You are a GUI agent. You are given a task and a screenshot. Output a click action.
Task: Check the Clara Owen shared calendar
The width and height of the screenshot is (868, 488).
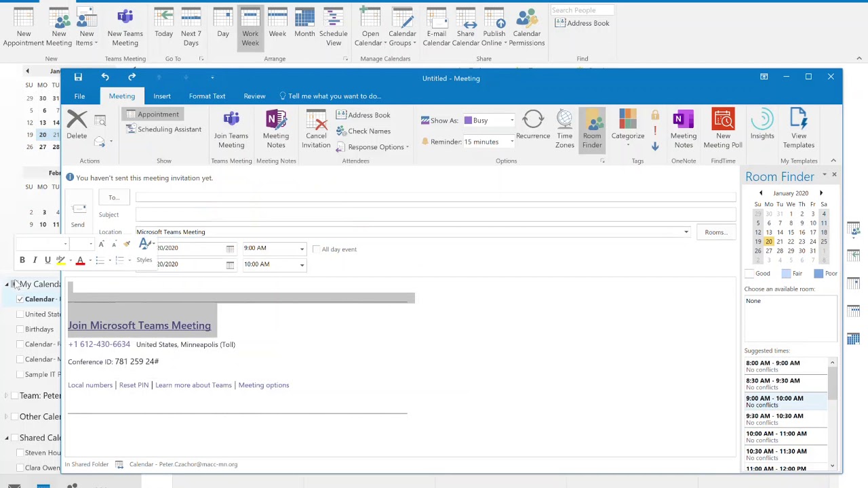(20, 468)
